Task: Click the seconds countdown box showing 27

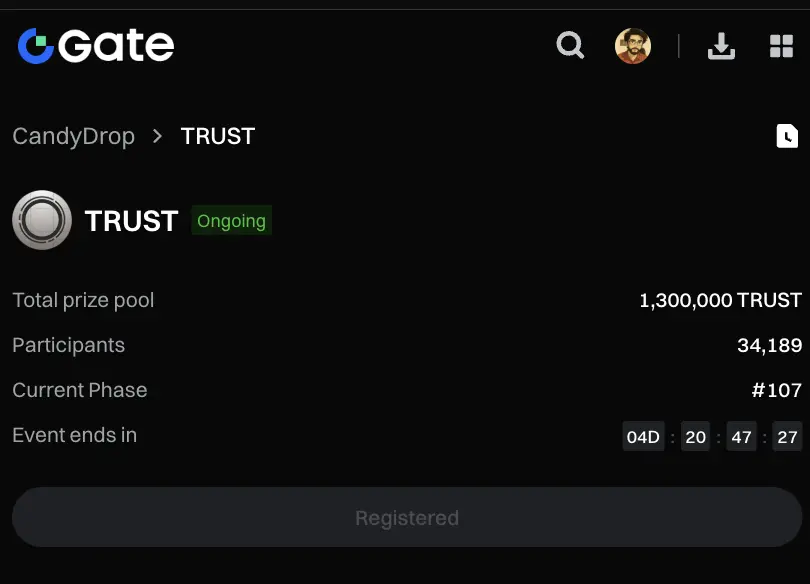Action: [x=787, y=437]
